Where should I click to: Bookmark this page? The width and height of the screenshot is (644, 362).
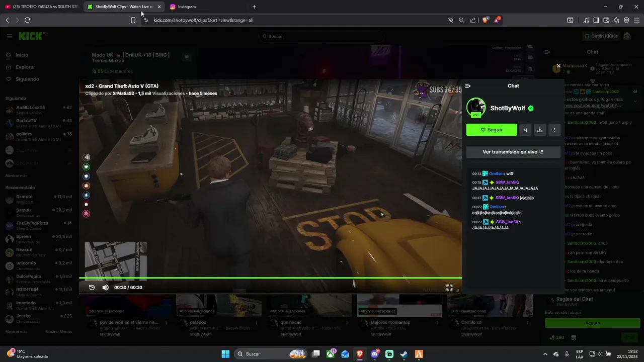[133, 20]
